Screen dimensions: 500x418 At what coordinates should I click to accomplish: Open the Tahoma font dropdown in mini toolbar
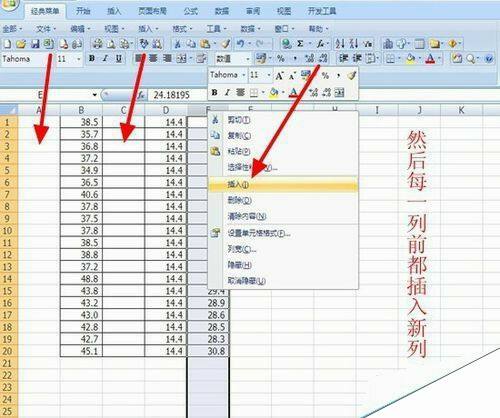pos(244,76)
